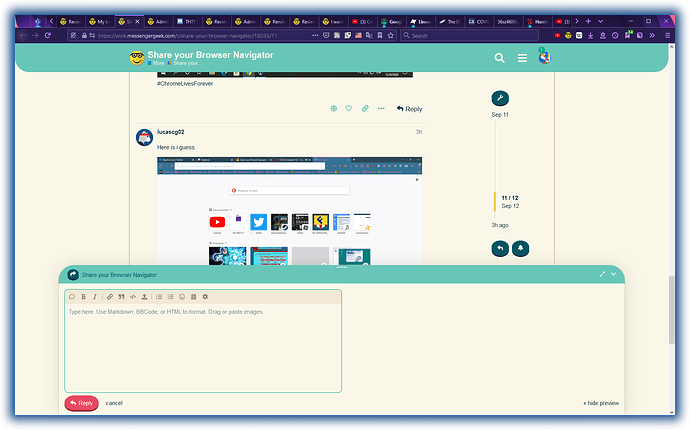Screen dimensions: 690x430
Task: Click the upload image icon in editor
Action: click(x=145, y=297)
